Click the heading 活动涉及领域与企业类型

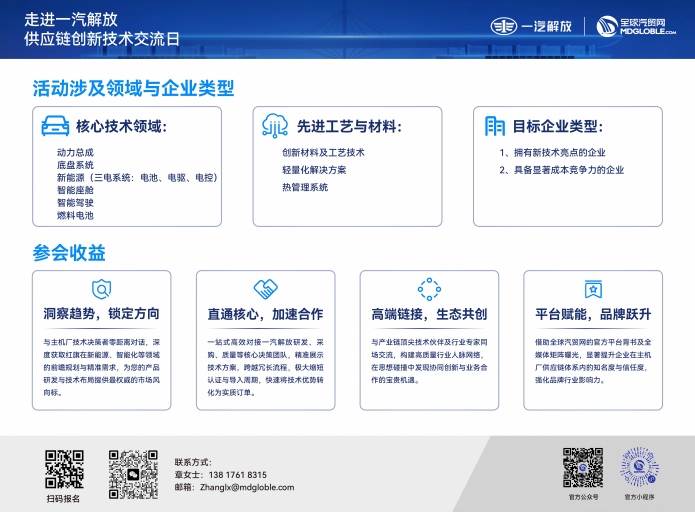133,88
